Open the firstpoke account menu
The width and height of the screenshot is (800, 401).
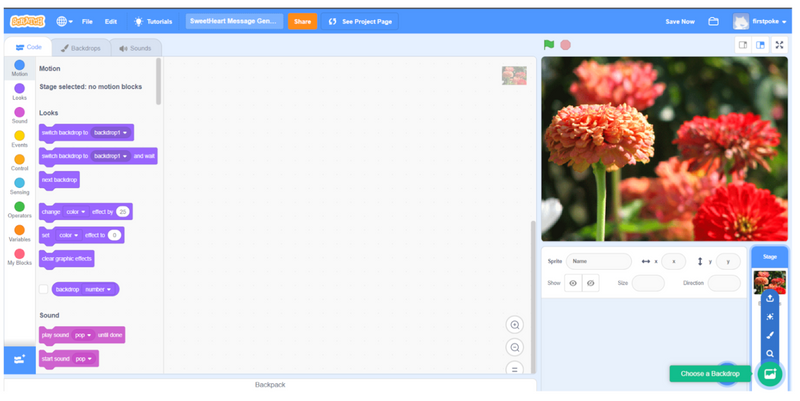760,21
